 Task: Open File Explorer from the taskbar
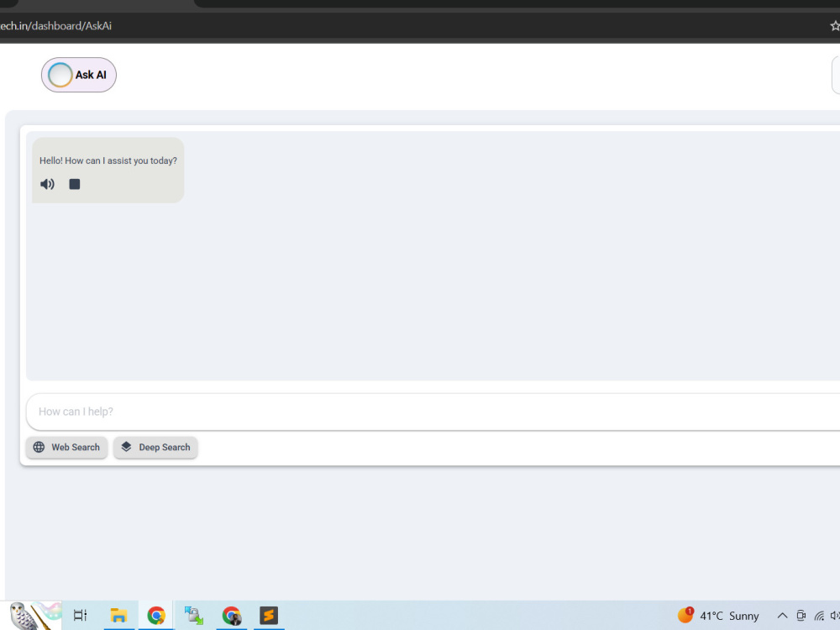pos(118,616)
